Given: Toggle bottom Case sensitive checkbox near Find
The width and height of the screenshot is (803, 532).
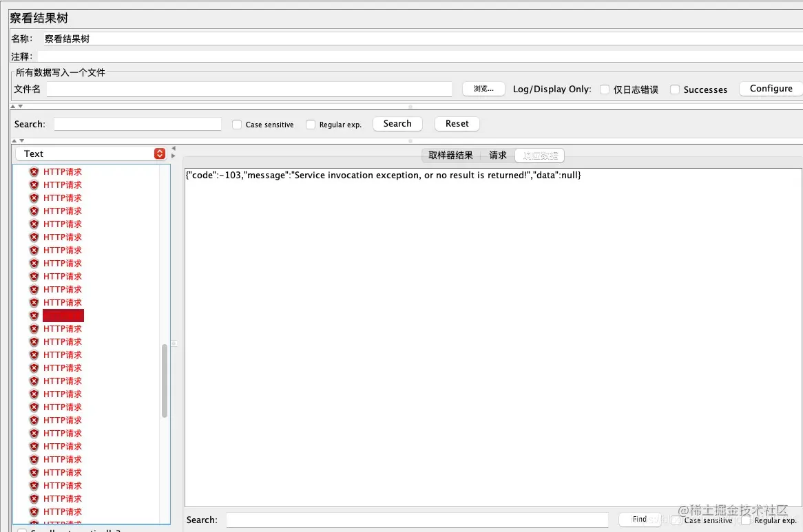Looking at the screenshot, I should 678,520.
